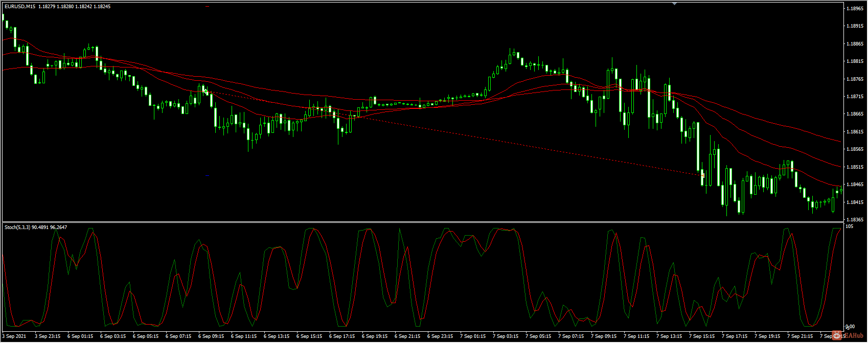
Task: Click the 7 Sep 05:15 time label
Action: 538,336
